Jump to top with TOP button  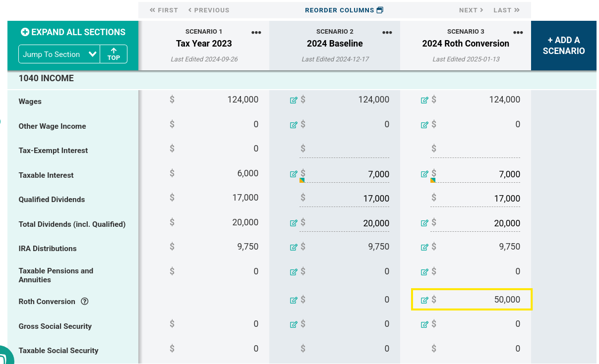click(114, 54)
